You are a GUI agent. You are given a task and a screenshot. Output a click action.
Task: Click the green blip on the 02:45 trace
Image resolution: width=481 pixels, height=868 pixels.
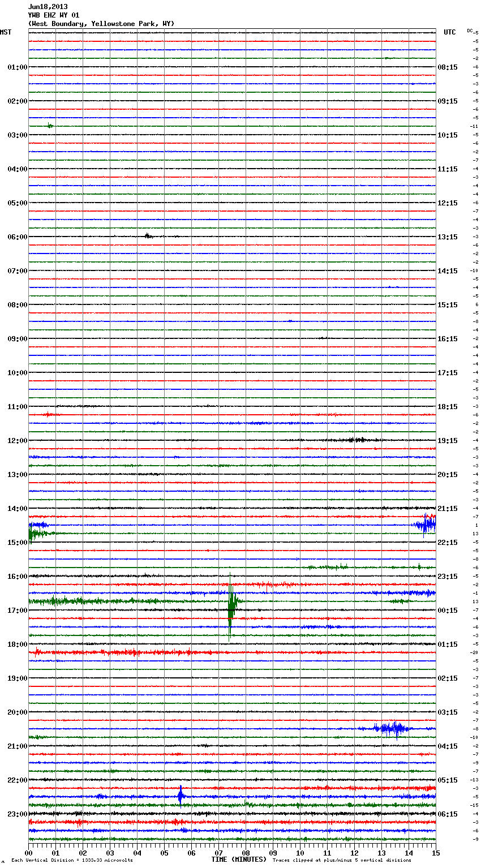(50, 126)
